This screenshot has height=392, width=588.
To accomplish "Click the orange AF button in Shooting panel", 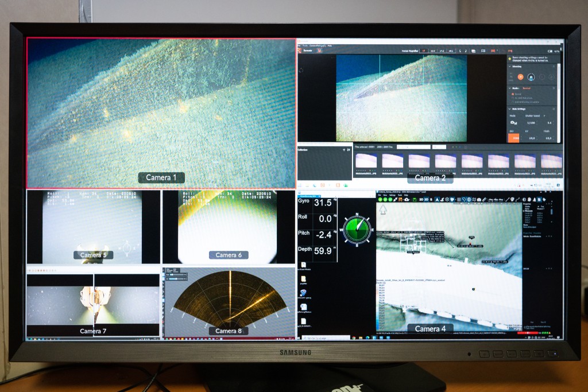I will pyautogui.click(x=520, y=76).
